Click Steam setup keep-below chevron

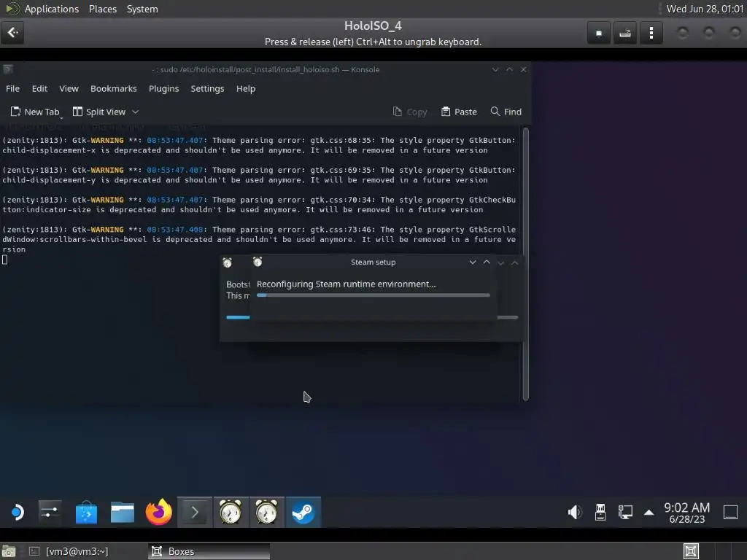tap(472, 262)
